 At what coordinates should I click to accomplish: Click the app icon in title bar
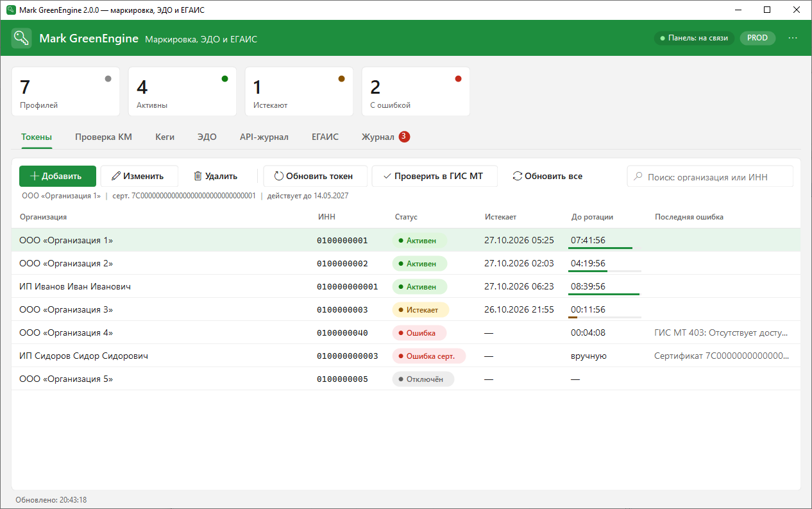pos(10,10)
